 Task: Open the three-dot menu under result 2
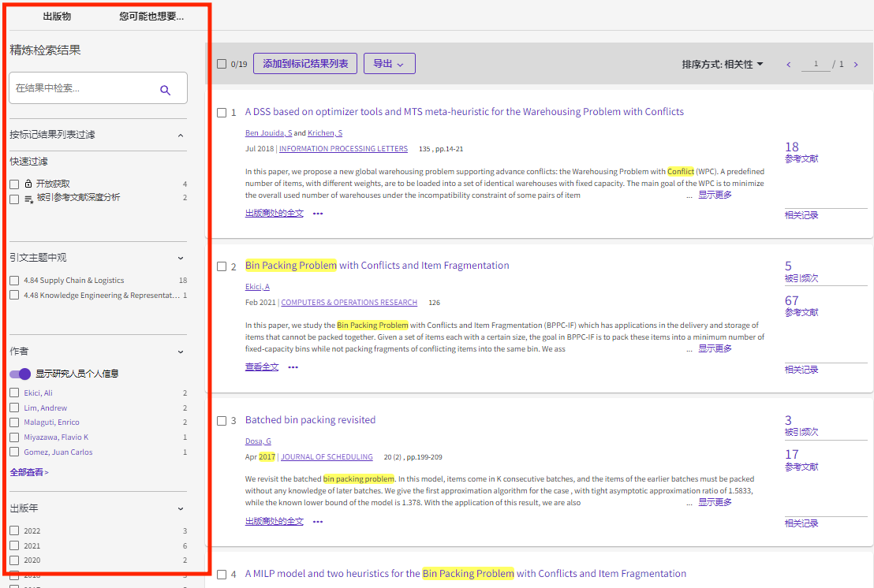click(x=293, y=367)
